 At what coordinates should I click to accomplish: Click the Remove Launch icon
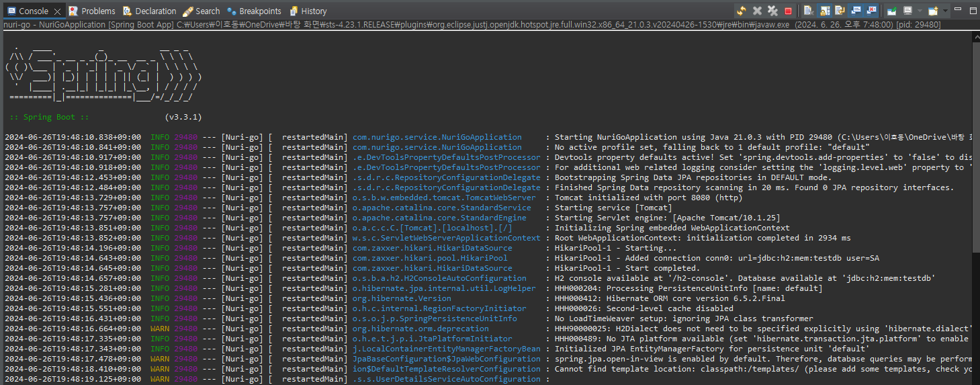[757, 11]
